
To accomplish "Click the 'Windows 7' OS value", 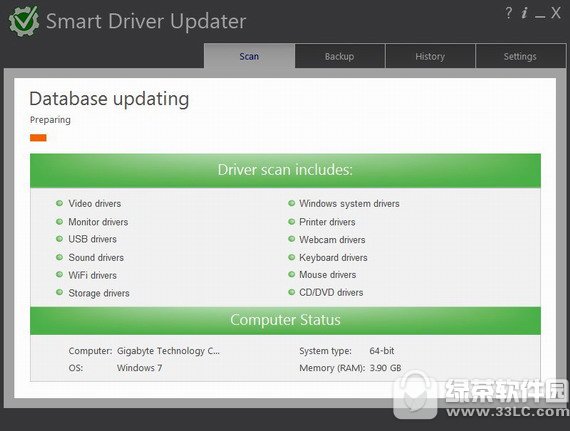I will click(x=140, y=368).
